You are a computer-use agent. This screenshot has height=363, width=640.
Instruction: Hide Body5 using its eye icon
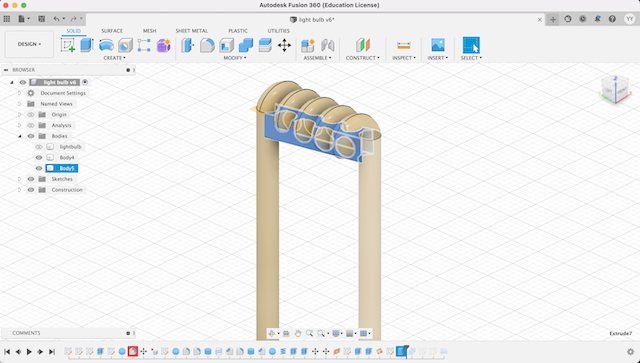[39, 168]
